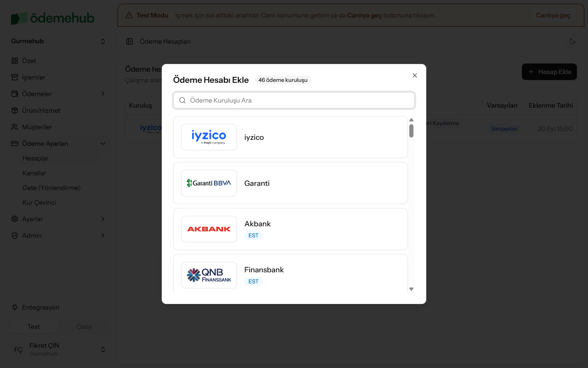
Task: Select the iyzico logo thumbnail
Action: click(209, 137)
